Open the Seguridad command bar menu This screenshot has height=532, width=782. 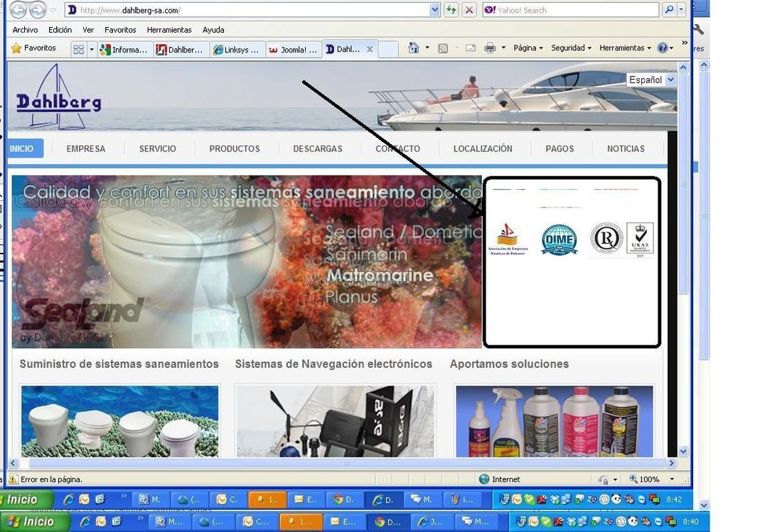571,48
